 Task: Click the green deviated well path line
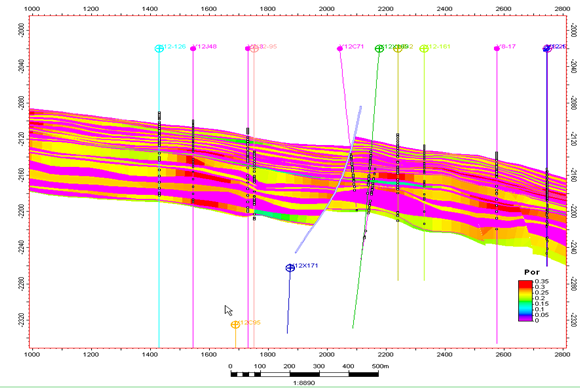pos(366,189)
